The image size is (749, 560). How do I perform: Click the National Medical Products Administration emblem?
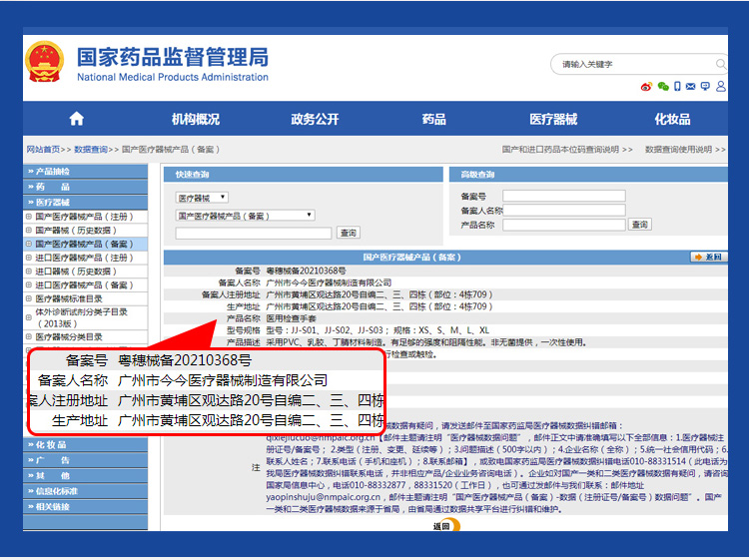click(x=44, y=61)
